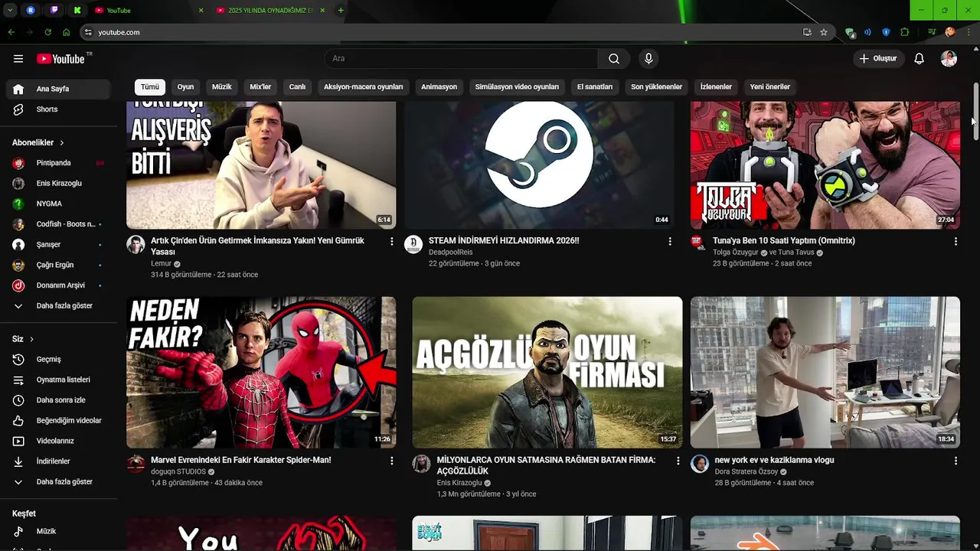Open Oynatma listeleri playlists
The width and height of the screenshot is (980, 551).
58,380
